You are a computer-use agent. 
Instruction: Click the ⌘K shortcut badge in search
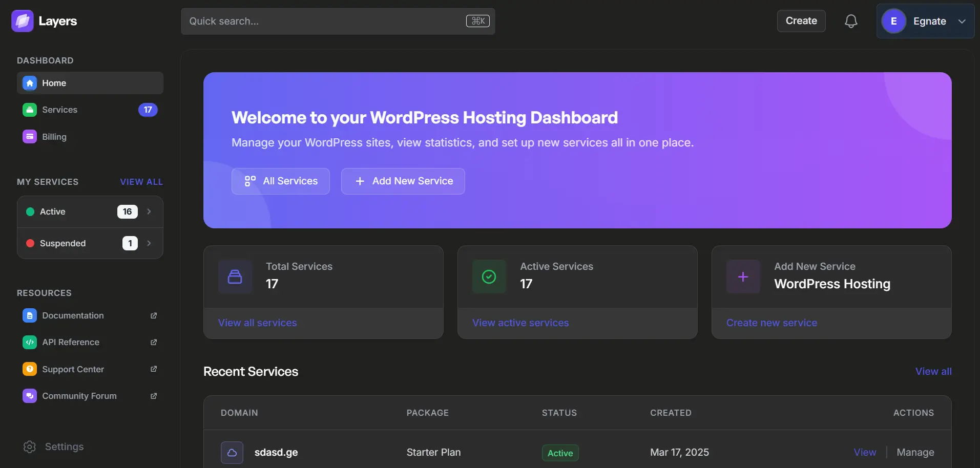[478, 21]
